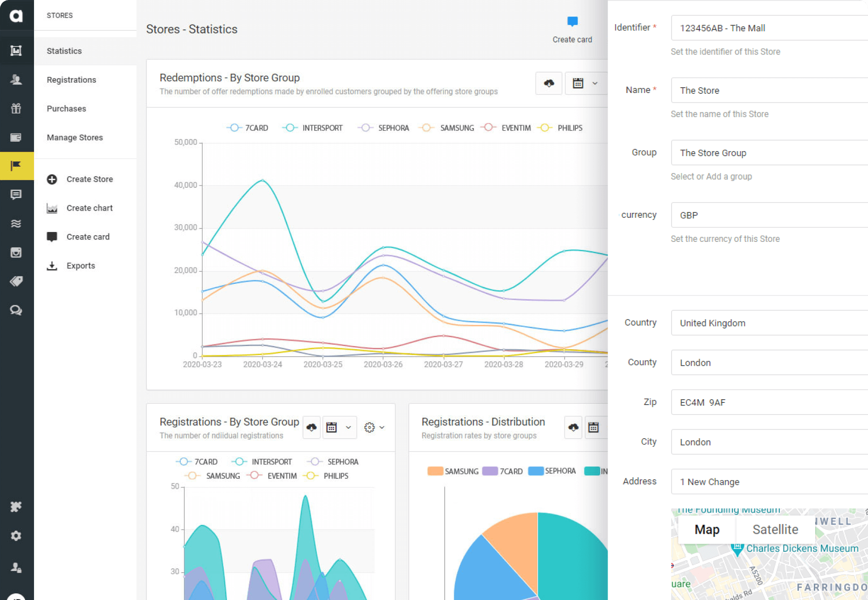
Task: Click 7CARD purple swatch in Distribution legend
Action: click(x=490, y=471)
